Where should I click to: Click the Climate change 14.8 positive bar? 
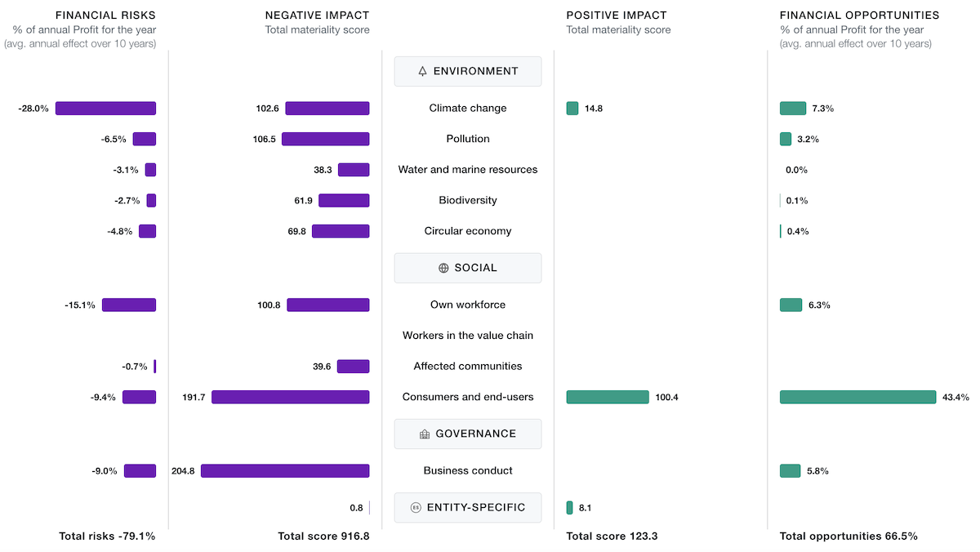[572, 109]
